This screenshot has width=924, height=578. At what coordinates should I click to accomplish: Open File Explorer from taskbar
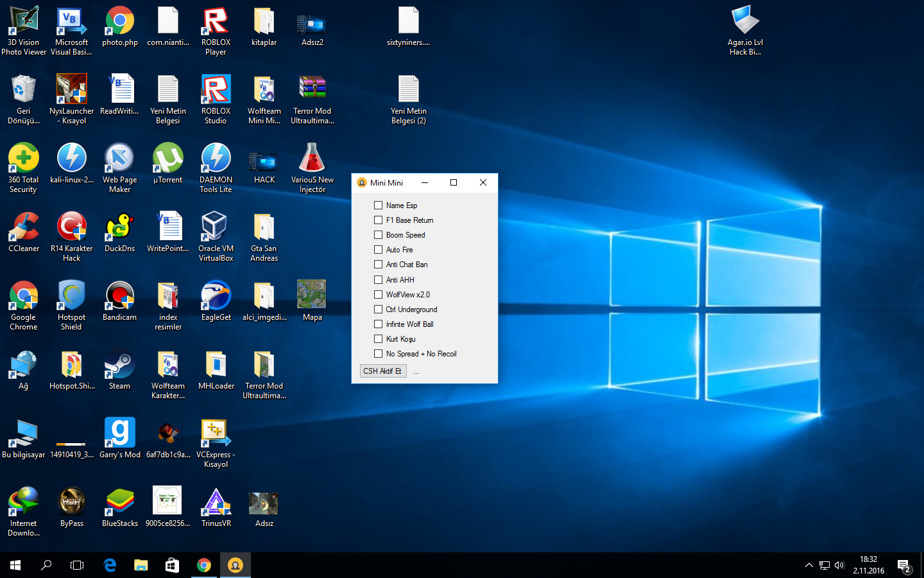pyautogui.click(x=141, y=565)
